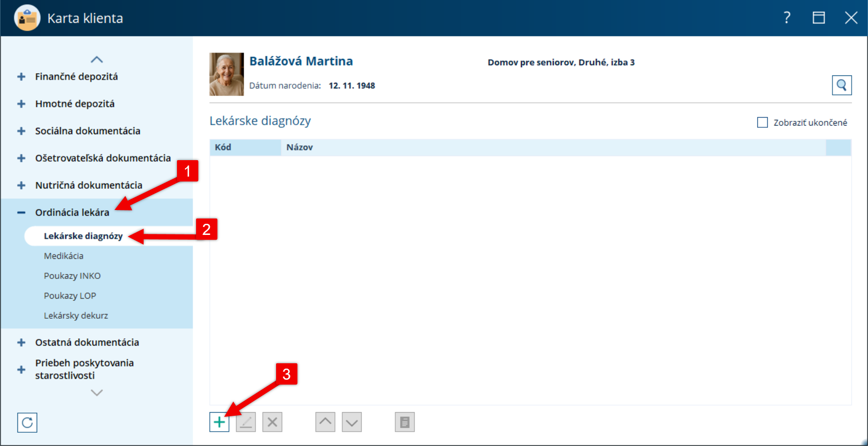Viewport: 868px width, 446px height.
Task: Add a new medical diagnosis with plus button
Action: coord(219,422)
